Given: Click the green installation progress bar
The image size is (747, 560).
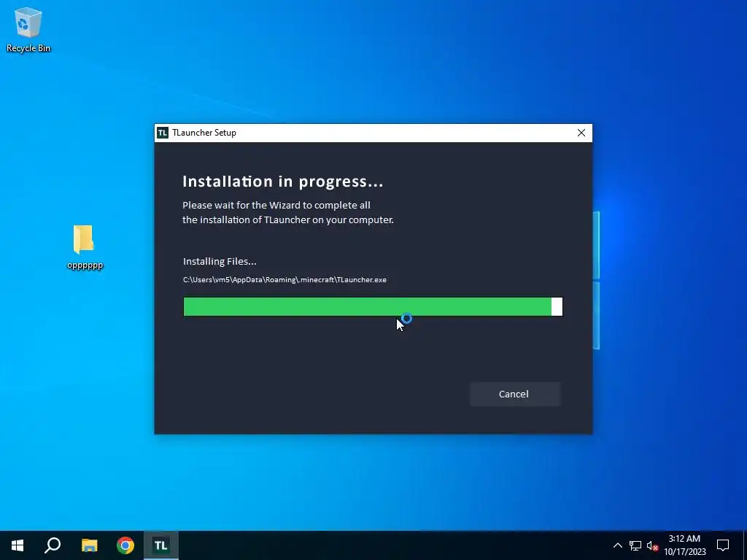Looking at the screenshot, I should pyautogui.click(x=373, y=307).
